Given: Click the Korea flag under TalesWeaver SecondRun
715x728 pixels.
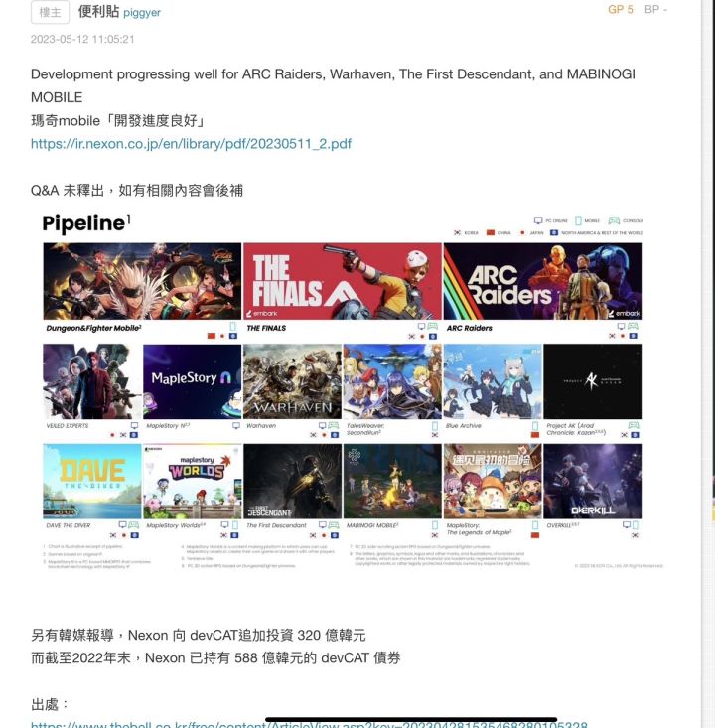Looking at the screenshot, I should coord(435,435).
